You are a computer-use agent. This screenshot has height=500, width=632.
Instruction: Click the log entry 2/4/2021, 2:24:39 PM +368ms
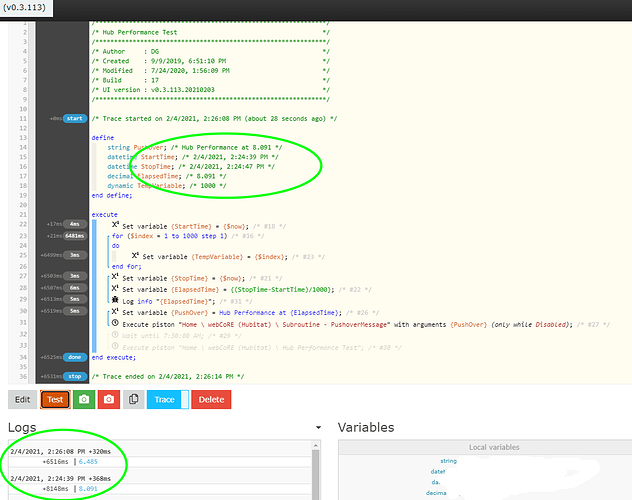(x=60, y=479)
